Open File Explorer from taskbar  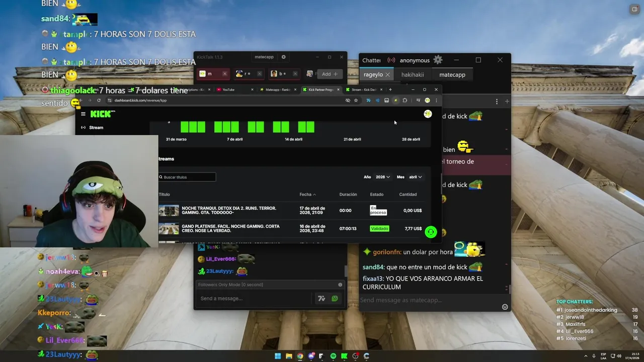(x=289, y=356)
